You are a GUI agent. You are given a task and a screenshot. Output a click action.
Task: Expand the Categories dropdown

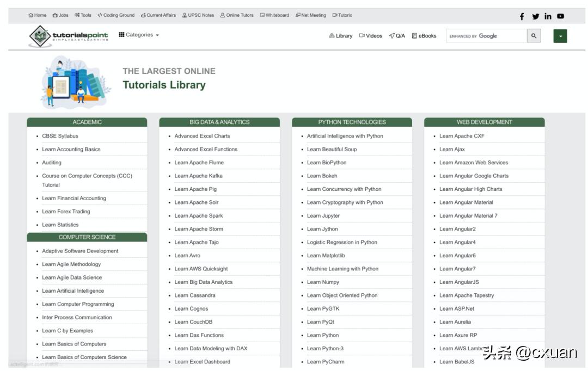tap(139, 35)
